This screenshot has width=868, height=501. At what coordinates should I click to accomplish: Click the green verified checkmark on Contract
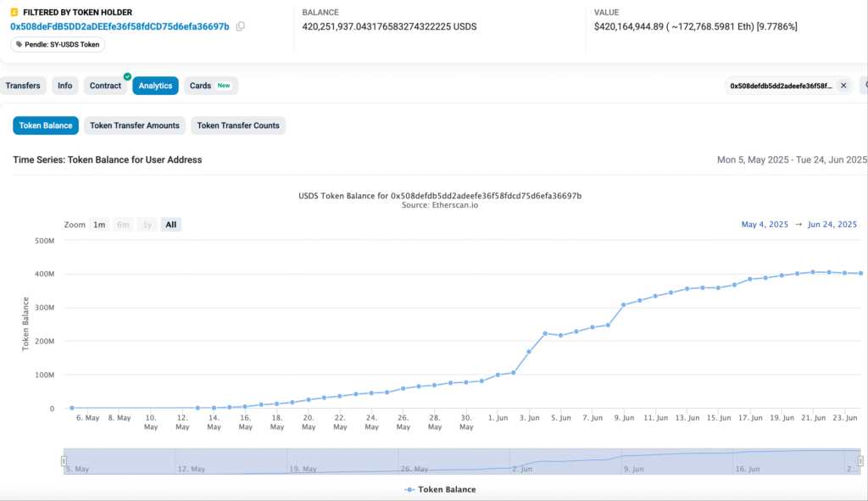127,76
